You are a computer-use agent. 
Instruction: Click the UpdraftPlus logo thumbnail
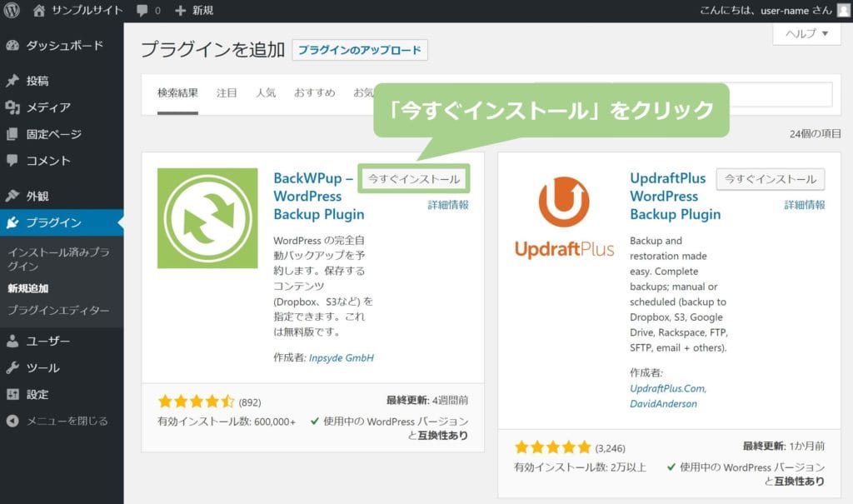click(564, 217)
